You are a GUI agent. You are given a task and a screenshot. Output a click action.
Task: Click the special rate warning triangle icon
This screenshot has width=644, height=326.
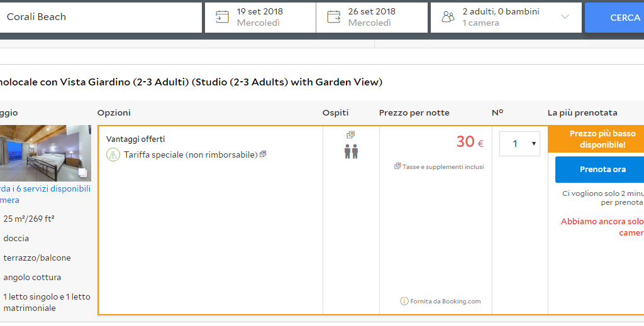pos(113,155)
